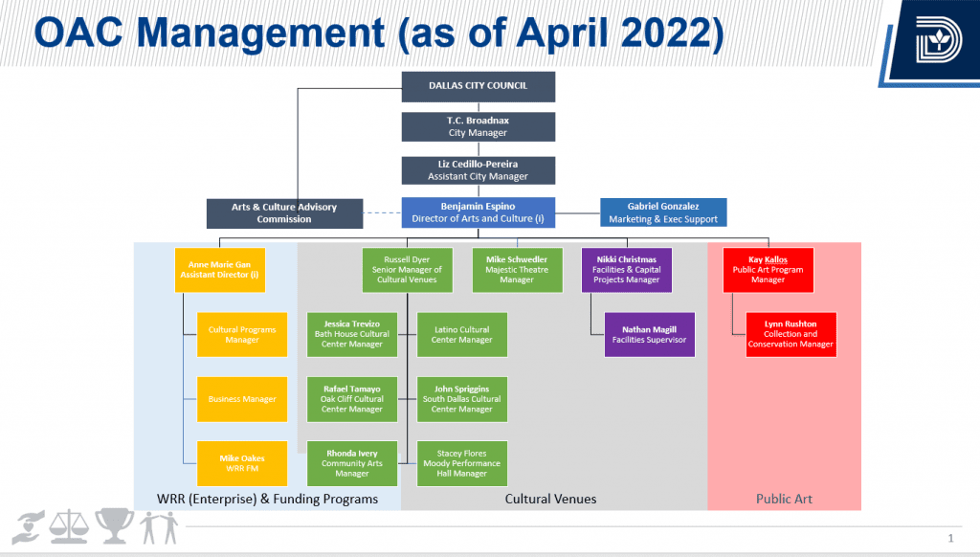The width and height of the screenshot is (980, 557).
Task: Click Anne Marie Gan Assistant Director box
Action: pyautogui.click(x=220, y=270)
